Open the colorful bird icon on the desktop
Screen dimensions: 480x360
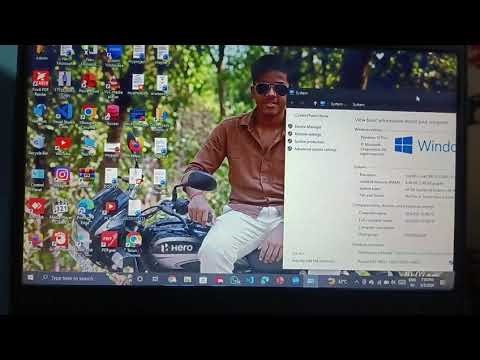pos(135,146)
